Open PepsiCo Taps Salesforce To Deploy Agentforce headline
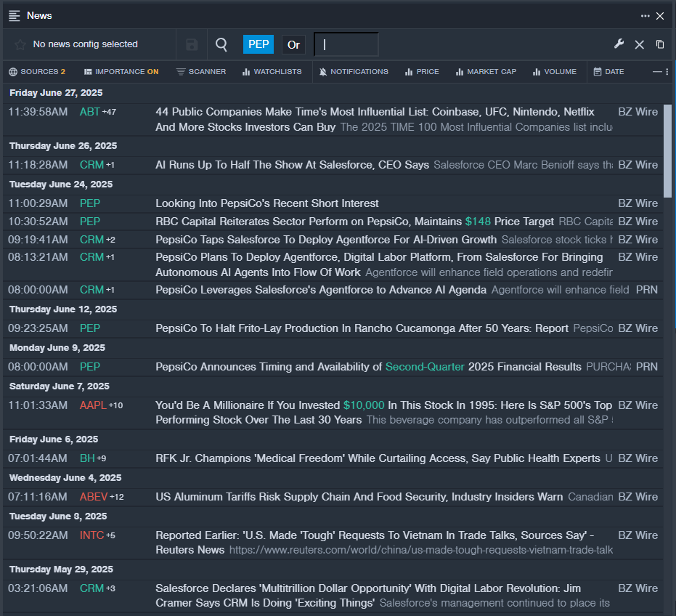 coord(326,240)
